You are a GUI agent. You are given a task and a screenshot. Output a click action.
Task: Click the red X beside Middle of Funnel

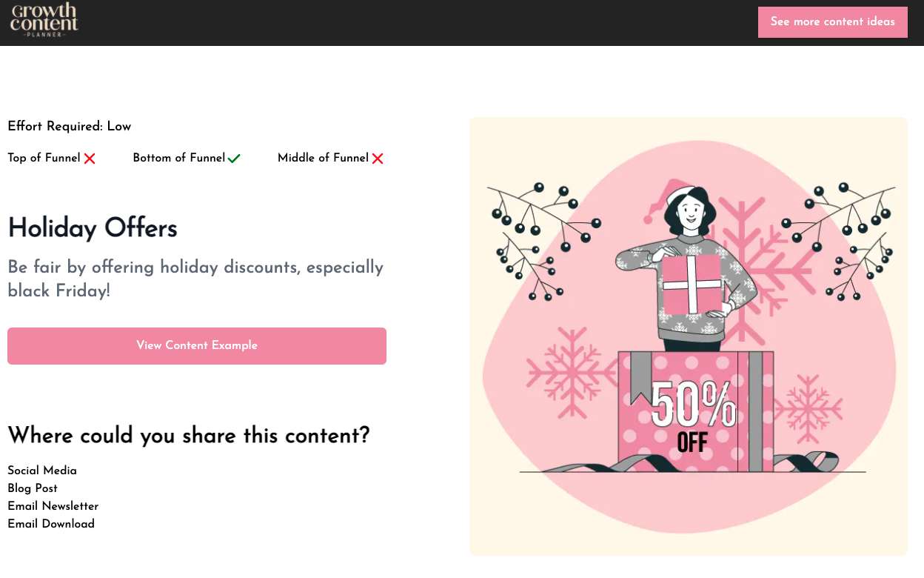click(x=378, y=158)
